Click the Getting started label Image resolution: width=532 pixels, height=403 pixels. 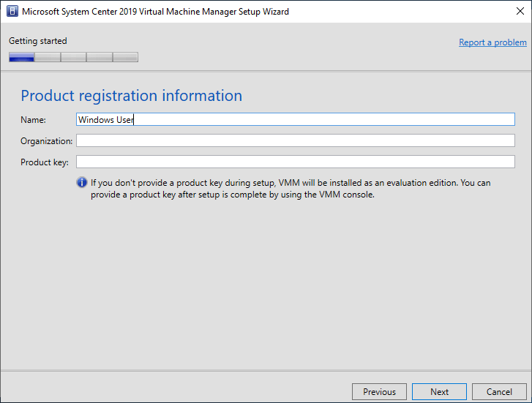pyautogui.click(x=37, y=41)
